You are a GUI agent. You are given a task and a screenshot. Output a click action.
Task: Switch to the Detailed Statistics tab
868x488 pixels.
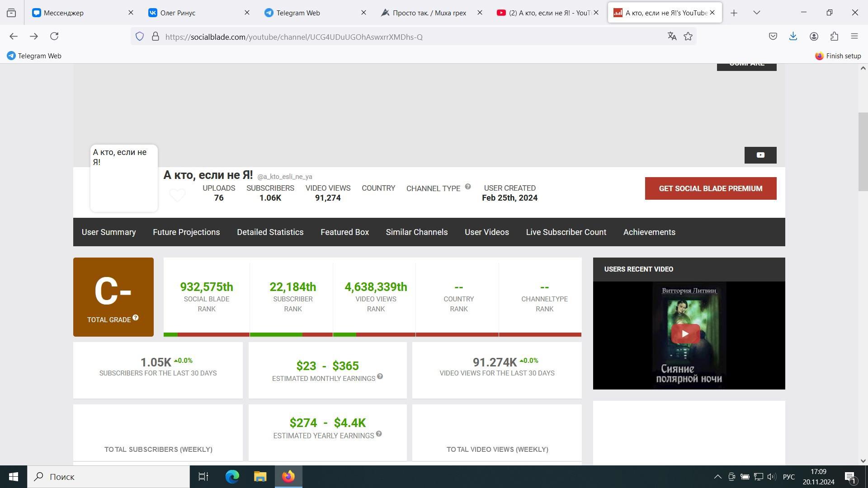(270, 232)
